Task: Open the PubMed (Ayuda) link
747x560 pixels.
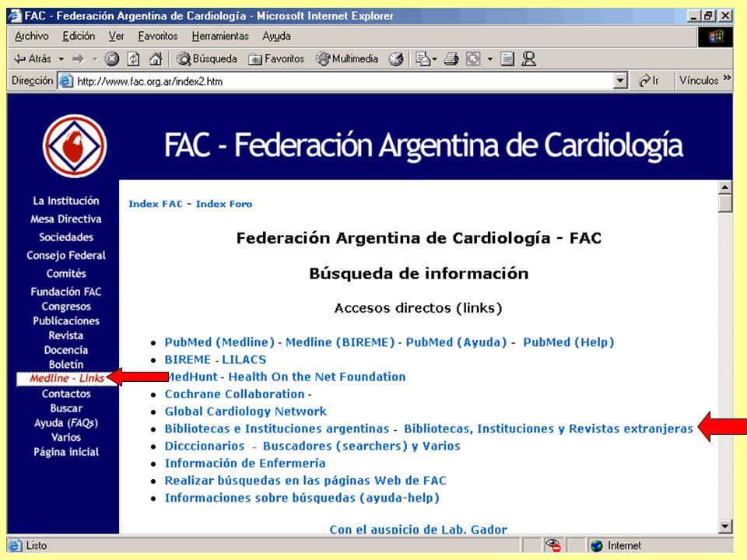Action: 457,342
